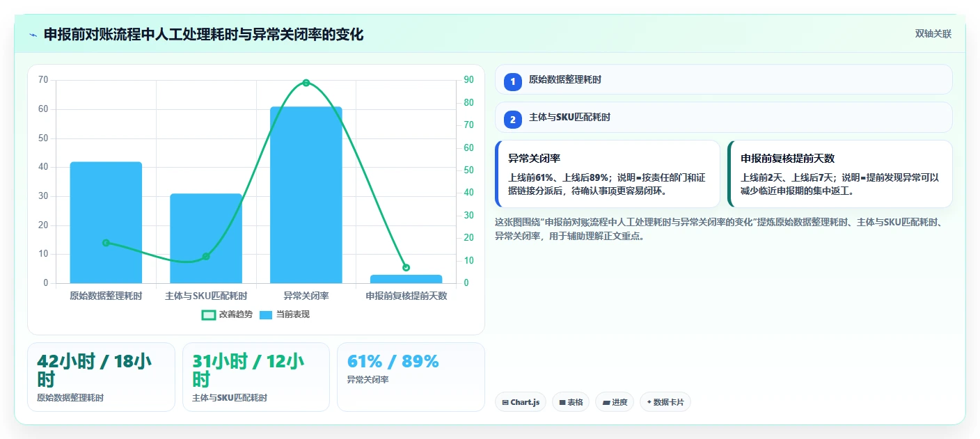Click the chart title 申报前对账流程中人工处理耗时与异常关闭率的变化
The height and width of the screenshot is (439, 980).
[x=203, y=34]
